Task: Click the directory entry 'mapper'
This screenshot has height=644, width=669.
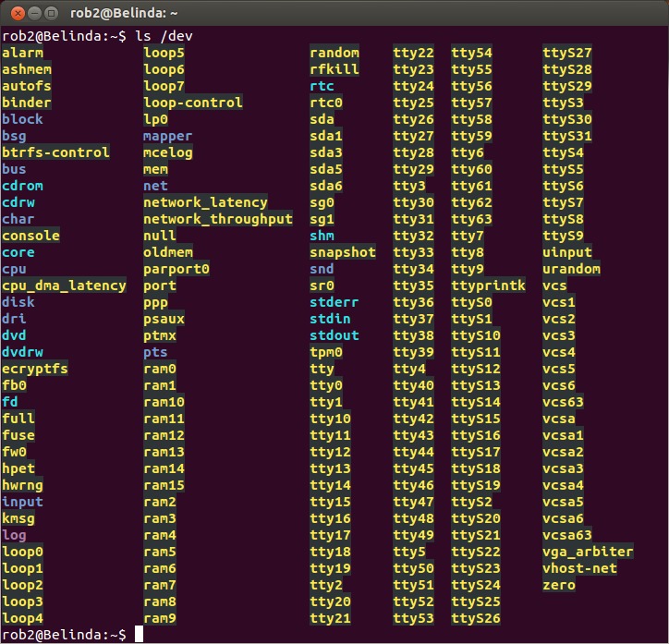Action: click(x=167, y=136)
